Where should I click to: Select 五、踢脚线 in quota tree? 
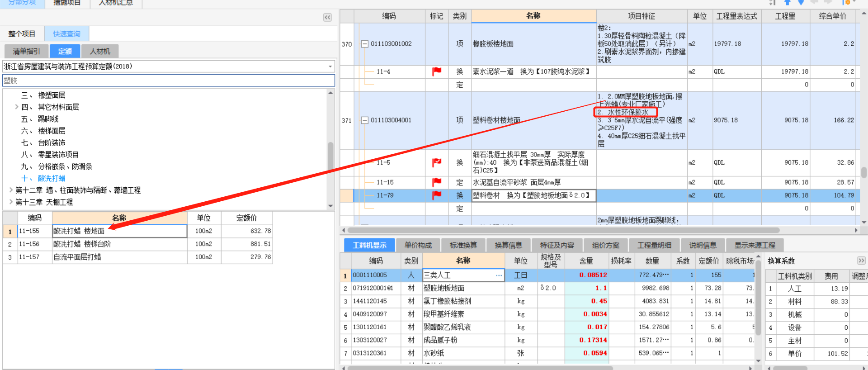point(40,119)
